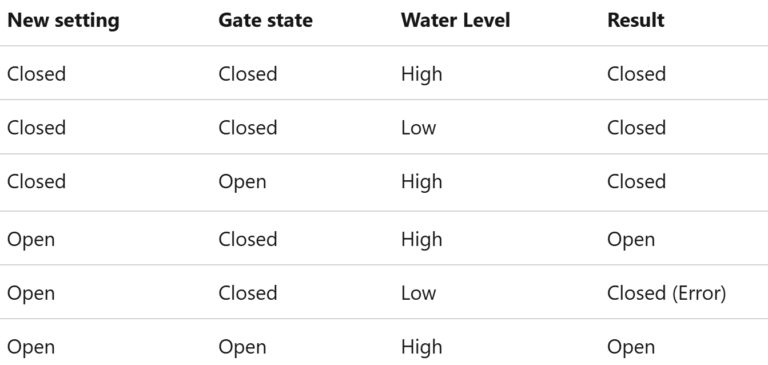Screen dimensions: 768x365
Task: Select "Closed (Error)" result cell
Action: pos(667,293)
